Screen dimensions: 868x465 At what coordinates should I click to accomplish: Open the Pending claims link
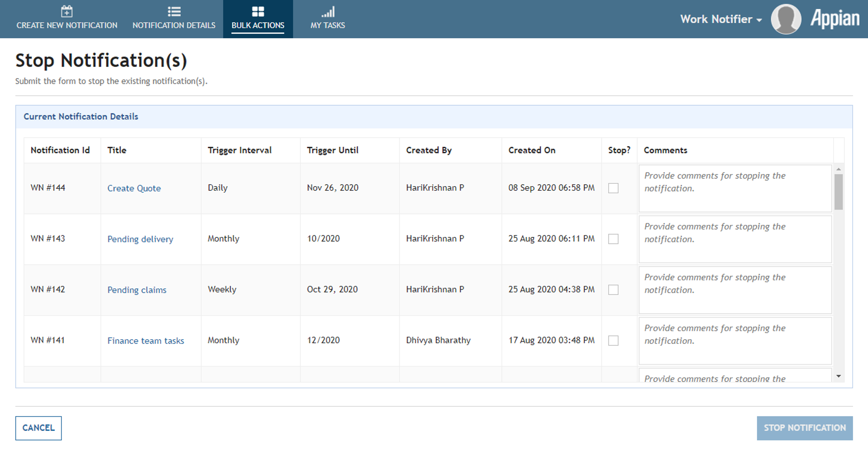(x=137, y=290)
